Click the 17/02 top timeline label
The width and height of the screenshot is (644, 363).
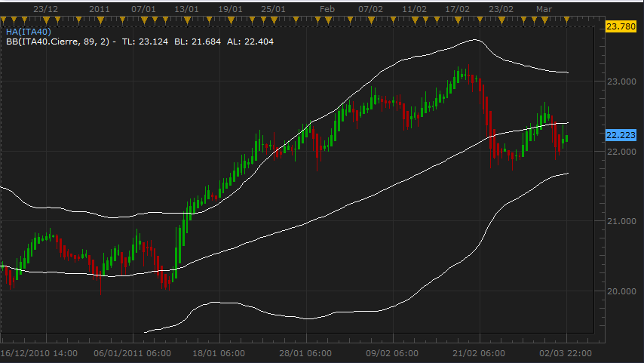tap(457, 9)
